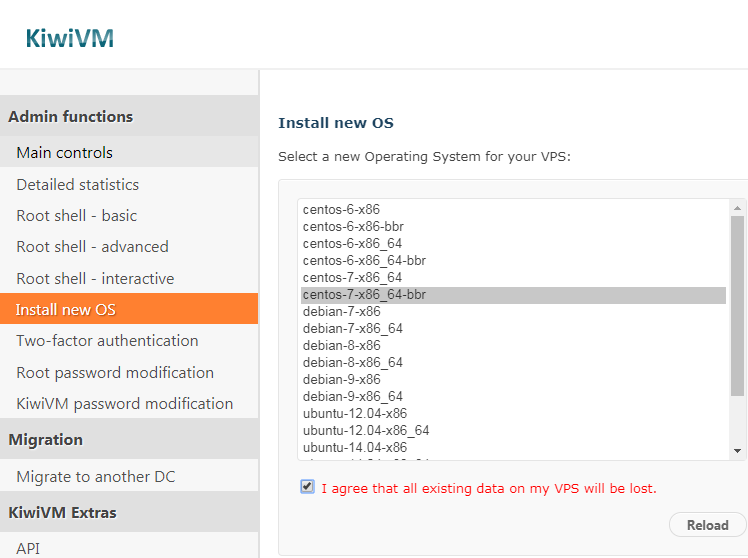Open Root shell - interactive
The image size is (748, 558).
tap(95, 279)
